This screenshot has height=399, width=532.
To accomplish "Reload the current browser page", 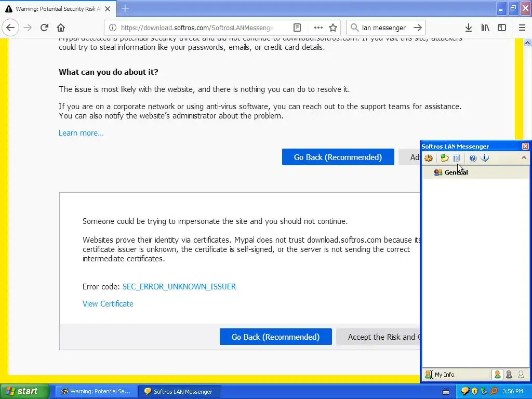I will (x=44, y=28).
